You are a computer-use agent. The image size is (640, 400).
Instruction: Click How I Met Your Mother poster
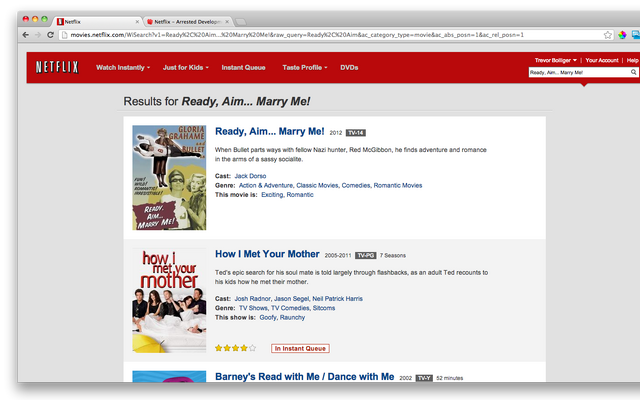[169, 300]
